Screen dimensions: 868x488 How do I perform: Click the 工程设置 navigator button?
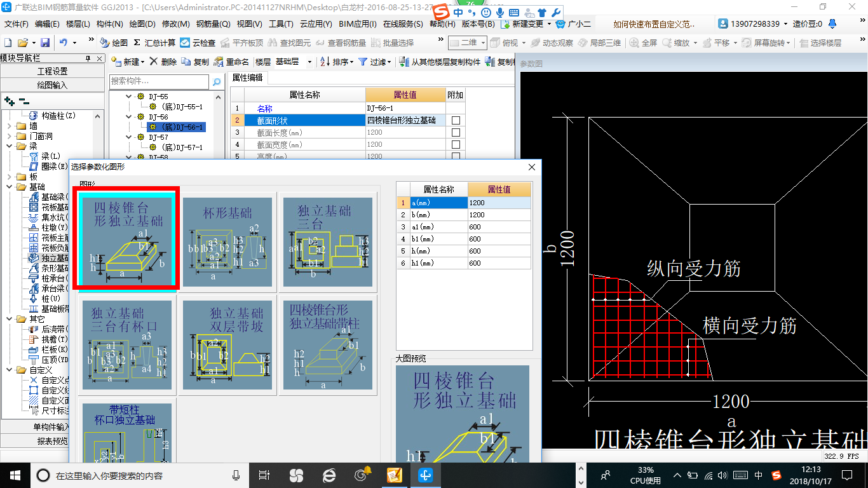tap(52, 71)
